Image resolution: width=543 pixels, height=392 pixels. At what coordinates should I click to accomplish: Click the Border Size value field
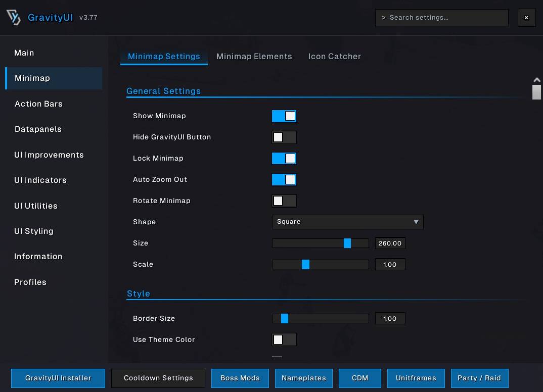click(x=390, y=318)
